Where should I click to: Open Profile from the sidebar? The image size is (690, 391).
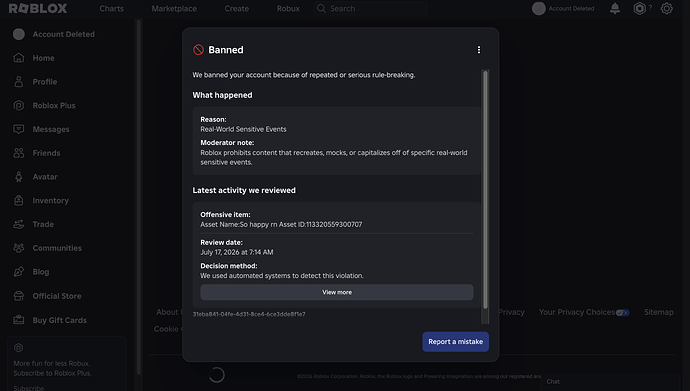pyautogui.click(x=44, y=82)
